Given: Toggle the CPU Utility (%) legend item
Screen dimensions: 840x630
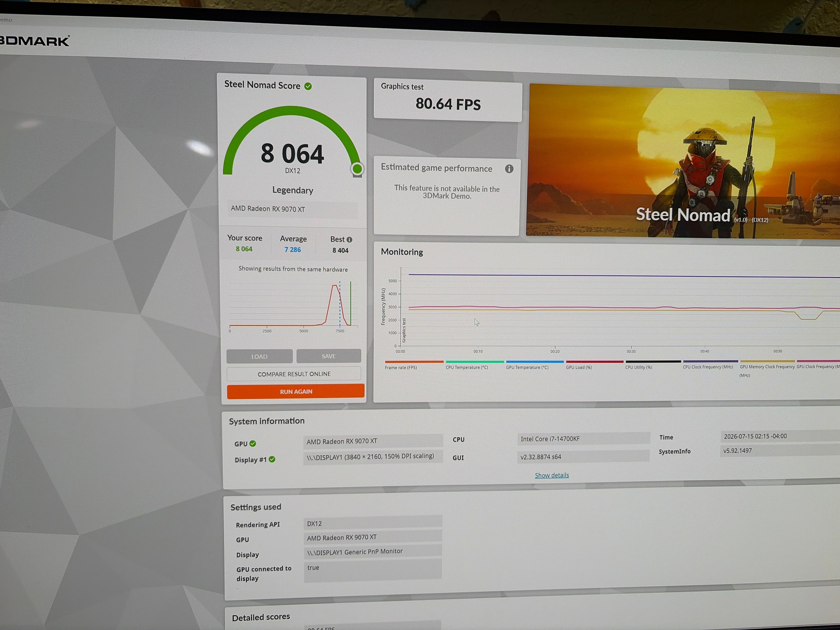Looking at the screenshot, I should [x=653, y=364].
